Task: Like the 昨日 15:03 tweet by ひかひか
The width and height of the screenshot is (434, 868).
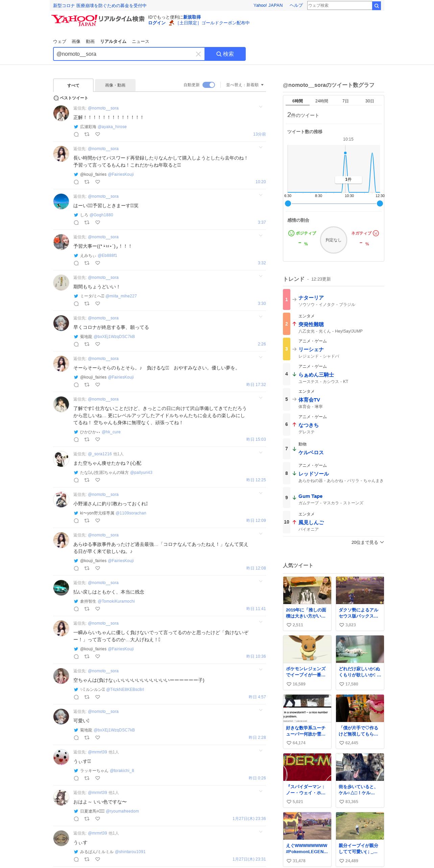Action: (x=98, y=439)
